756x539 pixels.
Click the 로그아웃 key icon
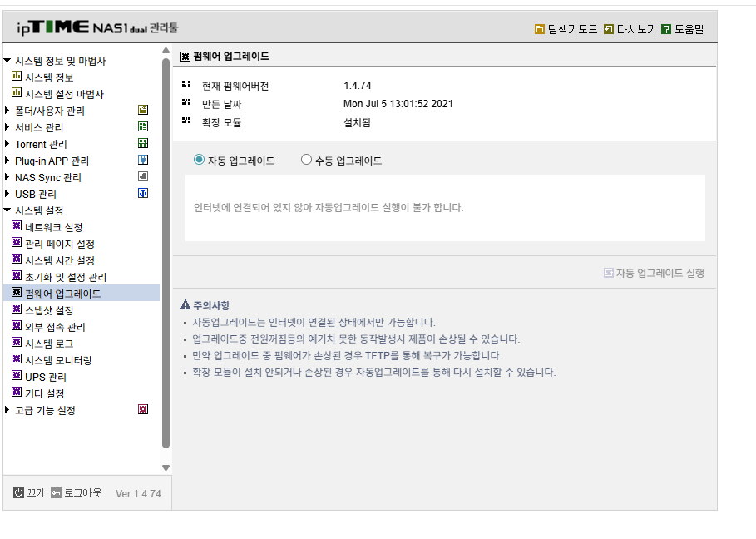pyautogui.click(x=56, y=492)
